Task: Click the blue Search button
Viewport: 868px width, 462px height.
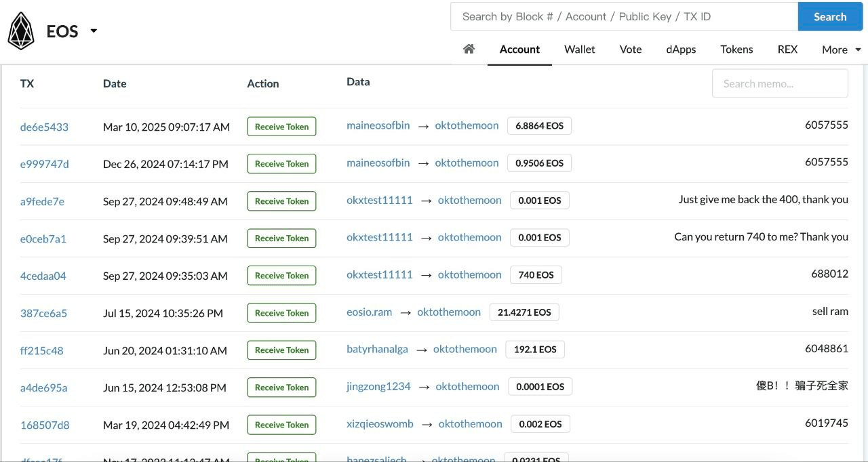Action: click(x=830, y=17)
